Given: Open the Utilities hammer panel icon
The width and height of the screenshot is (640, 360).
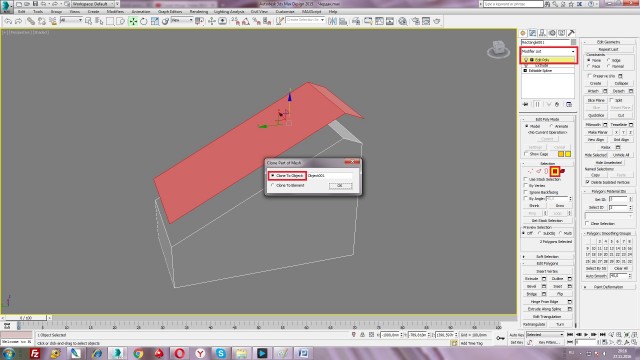Looking at the screenshot, I should [x=571, y=33].
